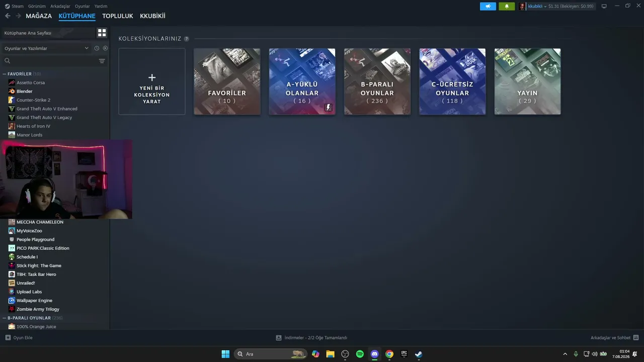Screen dimensions: 644x362
Task: Open the B-PARALI OYUNLAR collection tile
Action: (x=377, y=81)
